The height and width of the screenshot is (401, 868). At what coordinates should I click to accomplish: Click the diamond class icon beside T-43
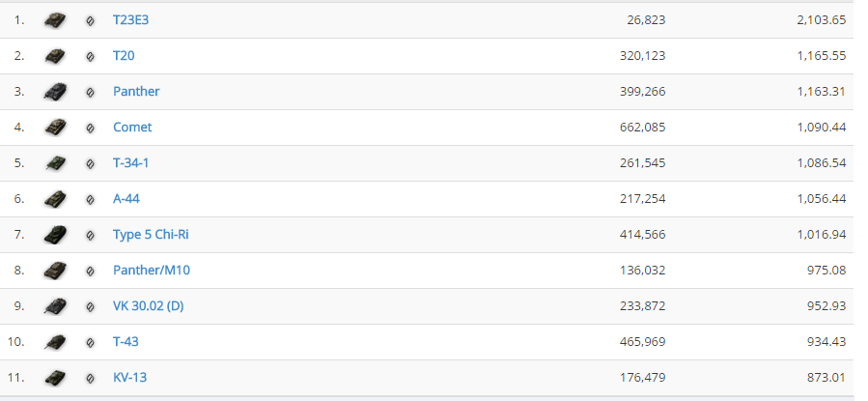click(90, 342)
